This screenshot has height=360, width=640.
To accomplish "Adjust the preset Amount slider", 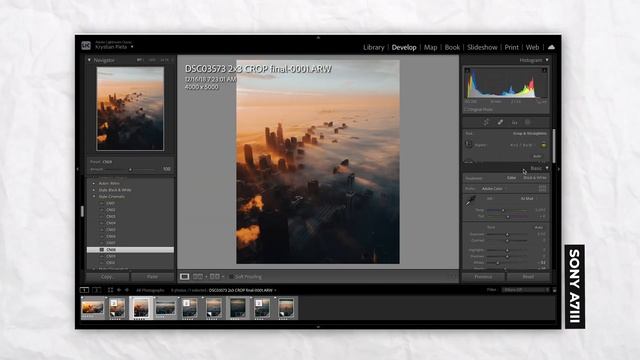I will [130, 169].
